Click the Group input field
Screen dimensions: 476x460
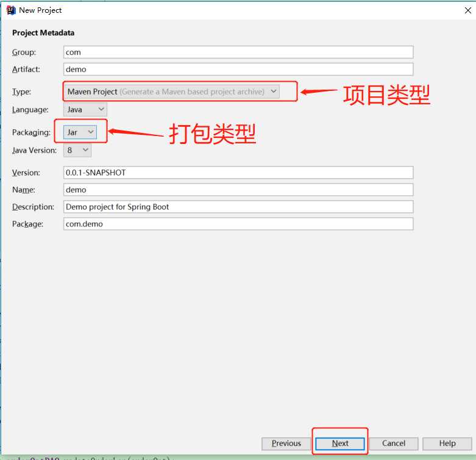point(238,52)
